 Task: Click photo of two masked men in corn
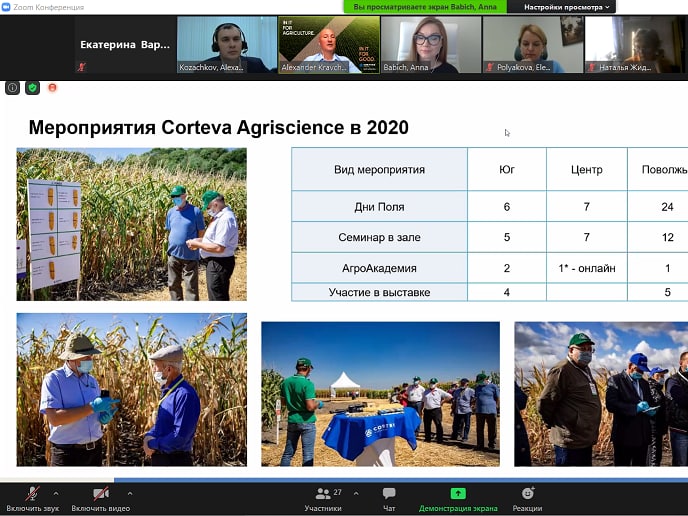coord(132,390)
